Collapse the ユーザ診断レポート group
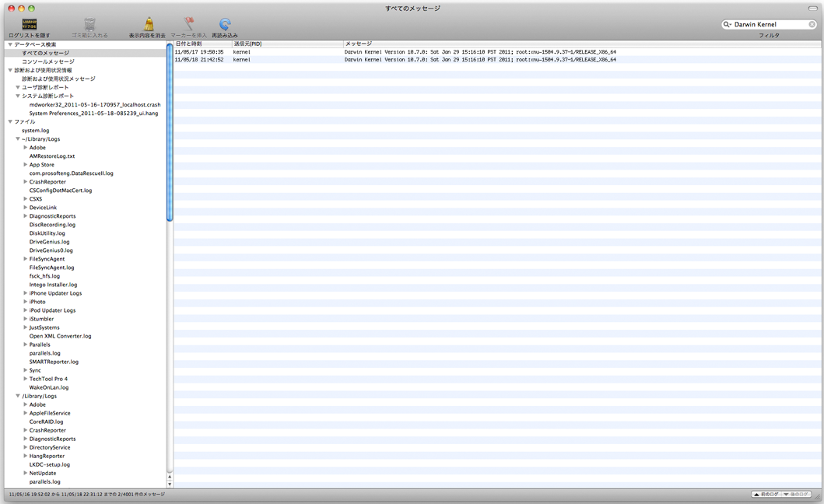Screen dimensions: 824x504 pos(18,87)
